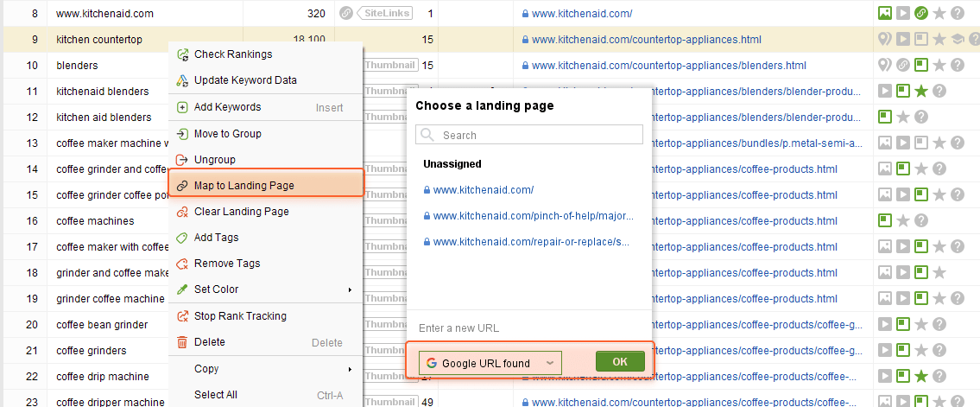Click the green square icon in kitchen aid blenders row
The image size is (980, 407).
[884, 117]
